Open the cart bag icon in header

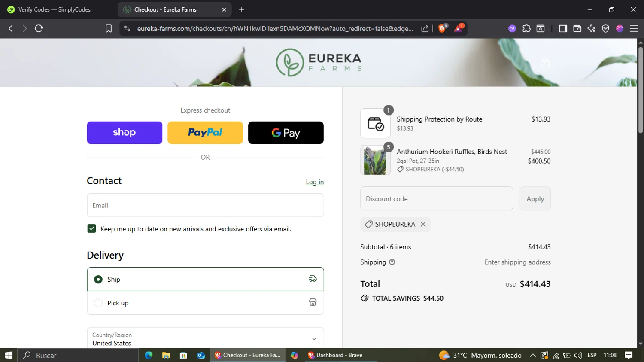tap(545, 63)
